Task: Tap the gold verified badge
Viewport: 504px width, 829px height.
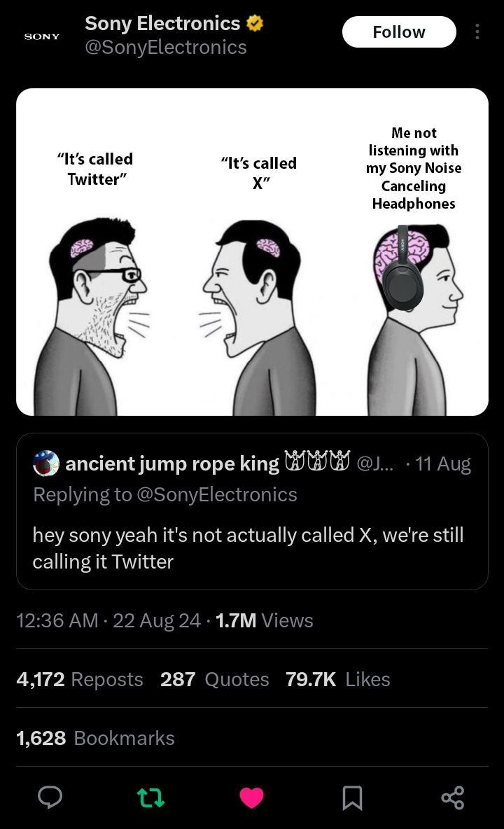Action: click(255, 24)
